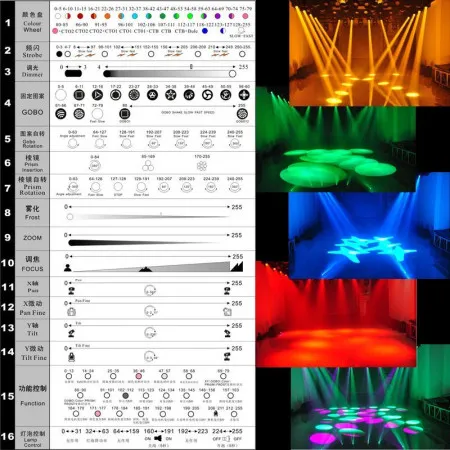Open the yellow beams stage photo

click(370, 53)
